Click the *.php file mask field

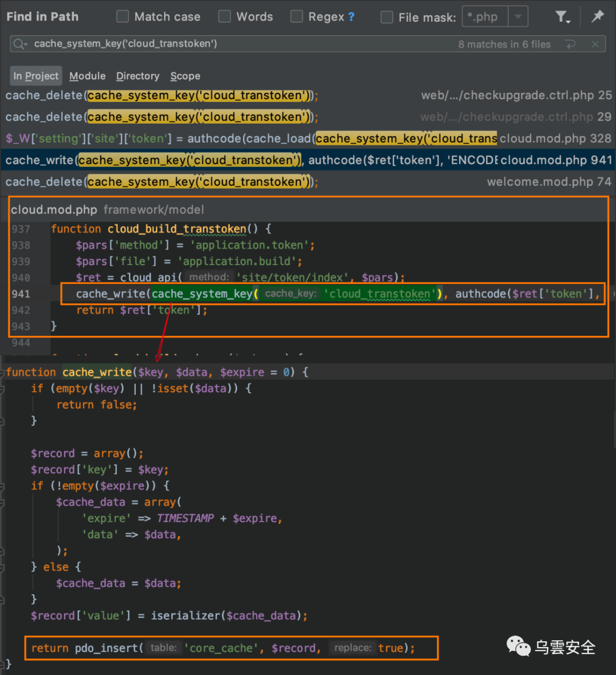tap(485, 17)
